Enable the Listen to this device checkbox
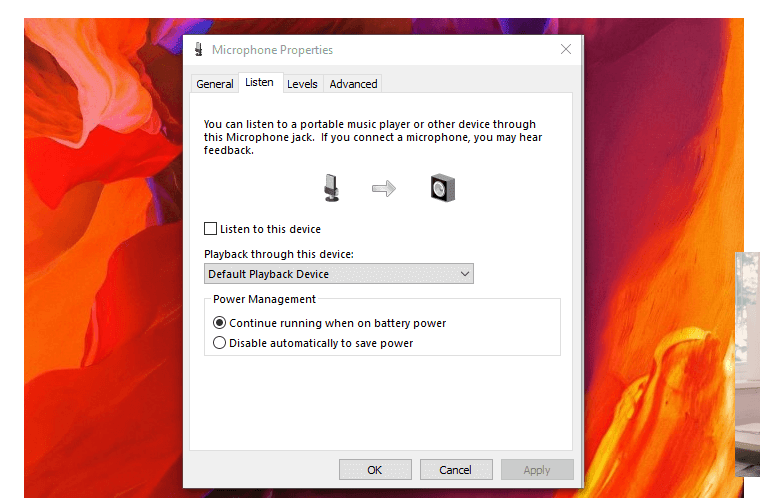This screenshot has width=760, height=502. tap(210, 229)
